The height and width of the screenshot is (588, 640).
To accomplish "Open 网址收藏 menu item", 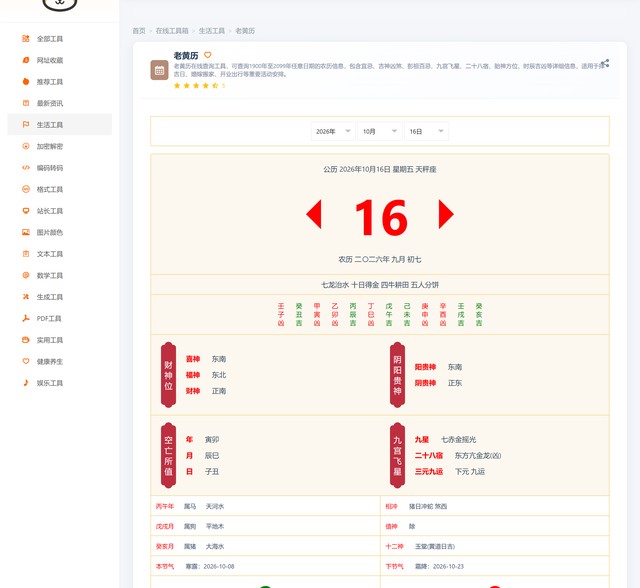I will (60, 60).
